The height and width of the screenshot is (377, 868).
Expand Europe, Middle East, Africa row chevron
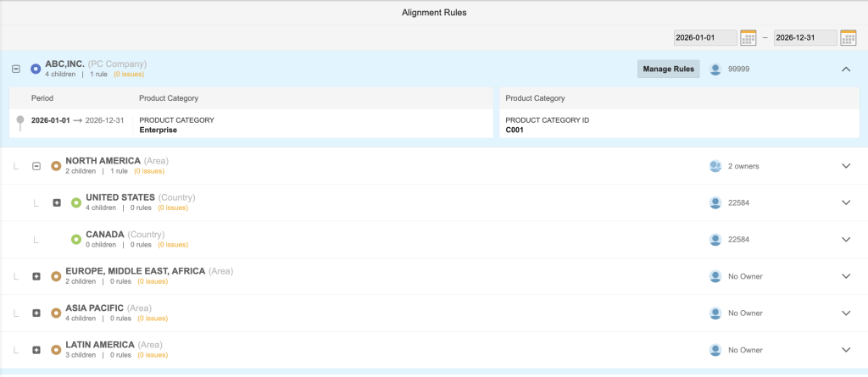click(x=845, y=276)
